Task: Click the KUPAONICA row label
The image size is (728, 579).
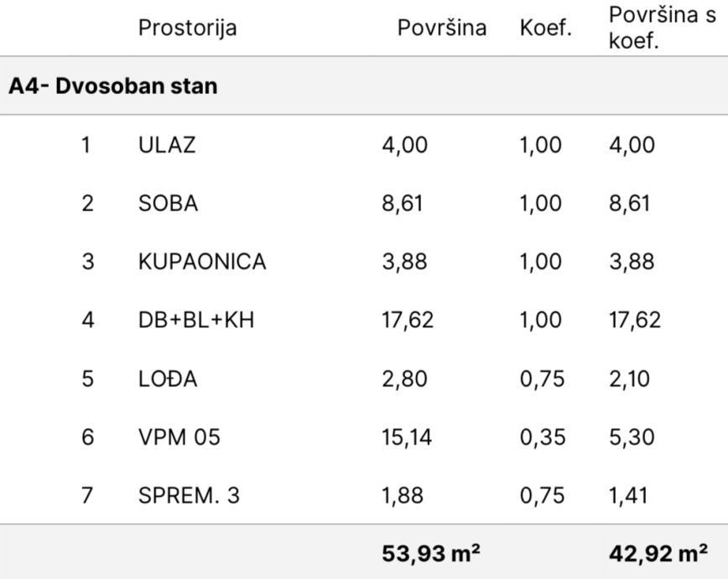Action: point(202,262)
